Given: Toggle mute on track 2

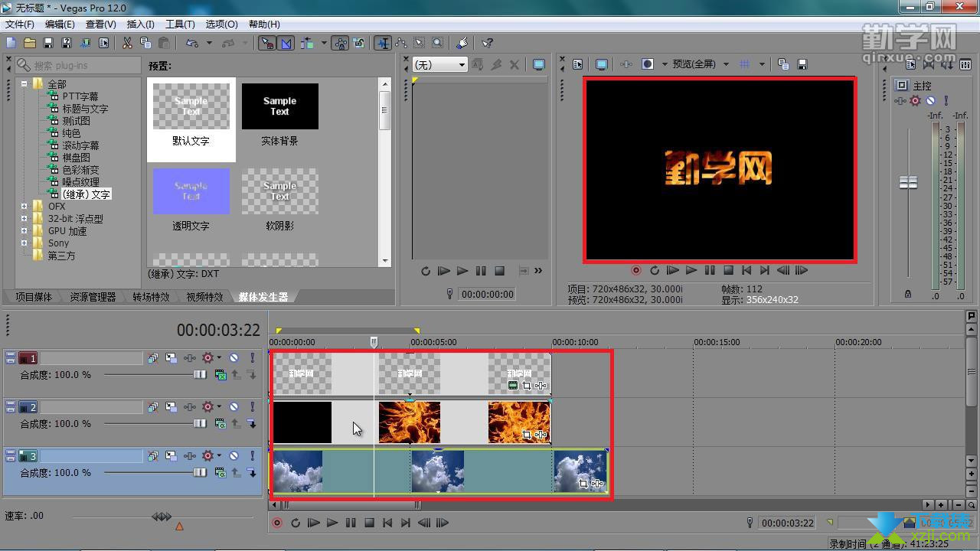Looking at the screenshot, I should pos(234,407).
